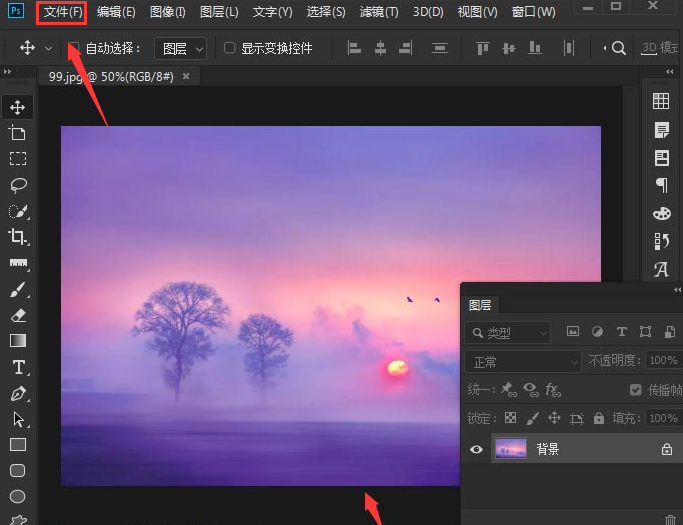The image size is (683, 525).
Task: Enable the Auto-Select checkbox
Action: point(73,47)
